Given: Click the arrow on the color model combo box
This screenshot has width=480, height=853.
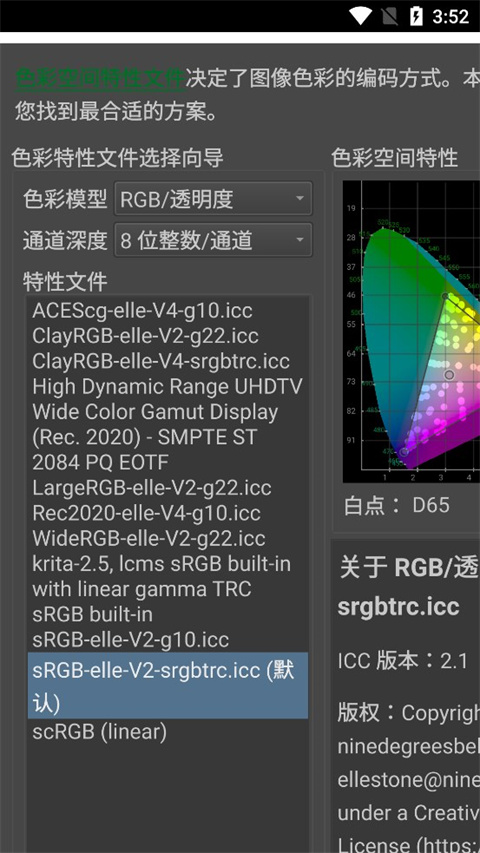Looking at the screenshot, I should coord(299,199).
